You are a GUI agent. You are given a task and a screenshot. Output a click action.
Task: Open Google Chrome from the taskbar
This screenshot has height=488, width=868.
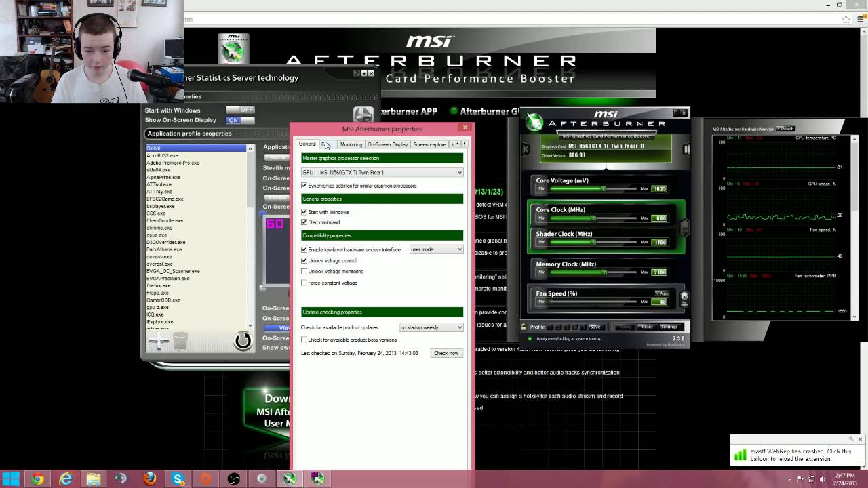click(37, 479)
